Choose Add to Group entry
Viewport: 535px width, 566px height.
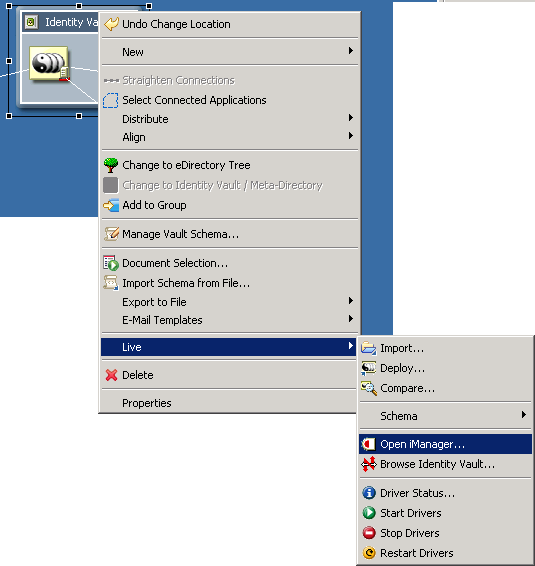click(230, 205)
